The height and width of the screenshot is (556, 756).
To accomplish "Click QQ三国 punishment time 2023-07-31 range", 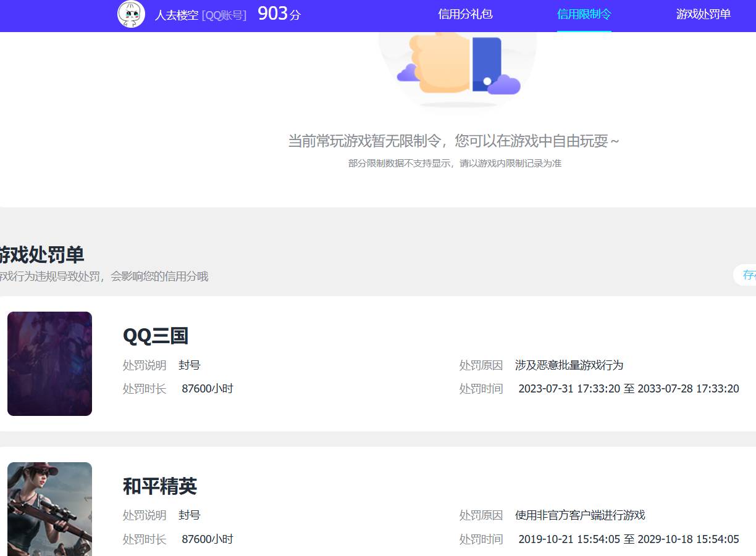I will click(629, 389).
